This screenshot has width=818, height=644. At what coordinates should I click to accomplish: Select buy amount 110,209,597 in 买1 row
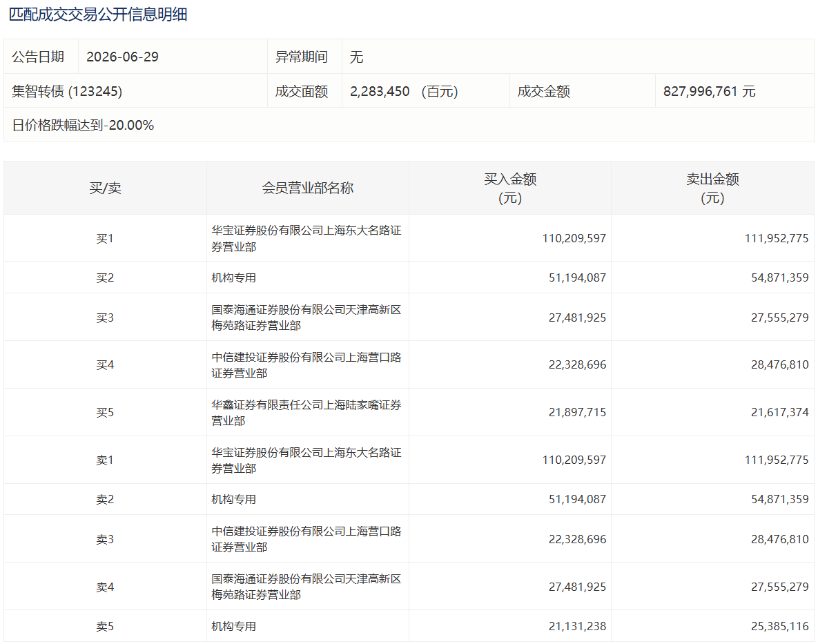point(574,238)
